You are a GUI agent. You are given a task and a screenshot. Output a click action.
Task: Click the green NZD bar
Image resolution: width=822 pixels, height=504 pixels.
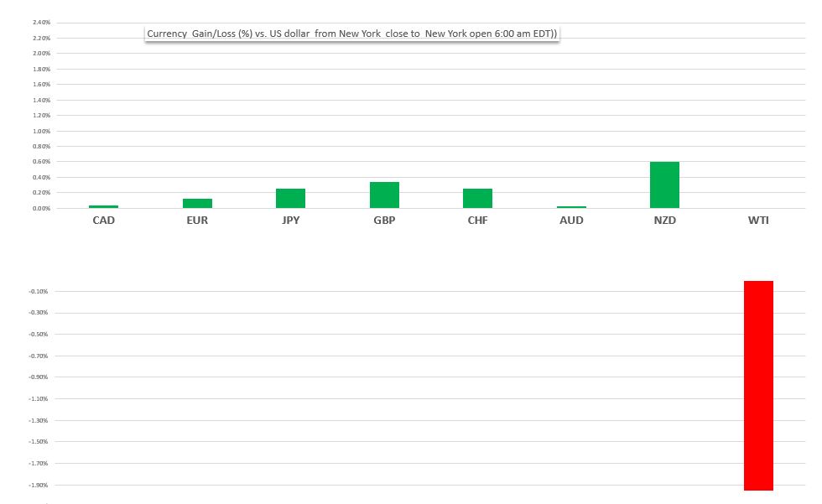pyautogui.click(x=664, y=185)
